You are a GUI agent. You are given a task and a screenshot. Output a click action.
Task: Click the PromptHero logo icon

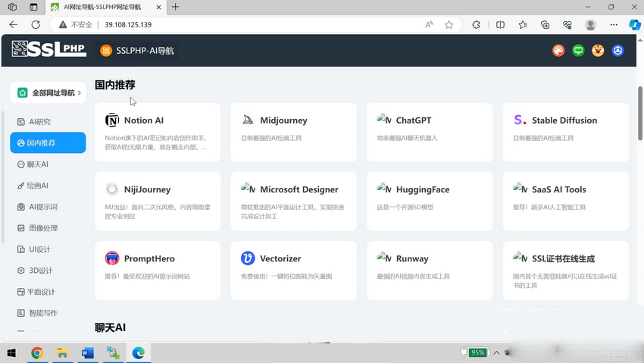tap(112, 258)
